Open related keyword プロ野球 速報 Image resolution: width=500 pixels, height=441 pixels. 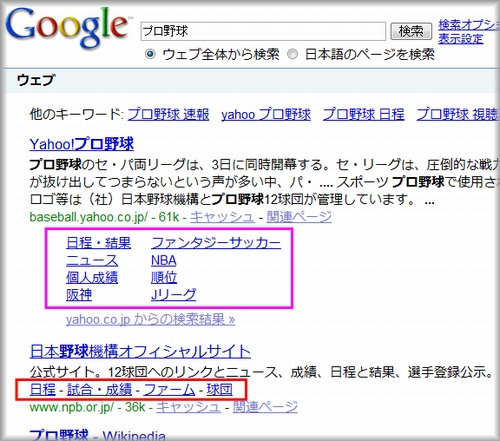(168, 114)
